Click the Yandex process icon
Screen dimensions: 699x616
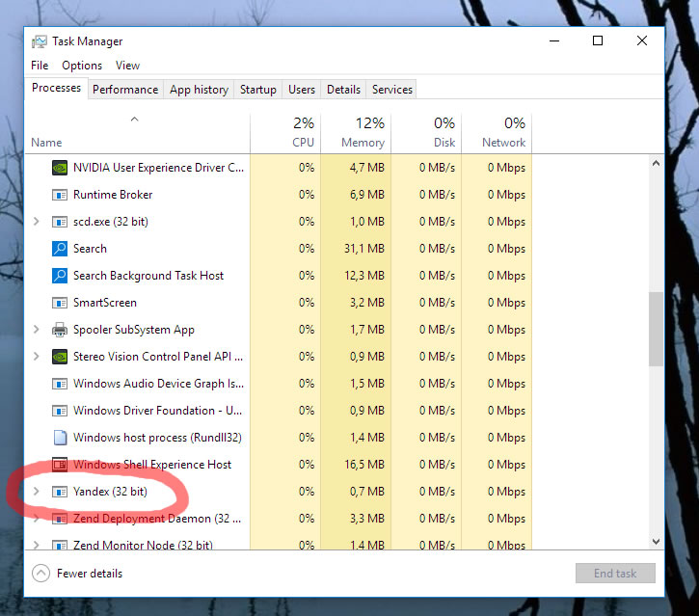coord(59,492)
